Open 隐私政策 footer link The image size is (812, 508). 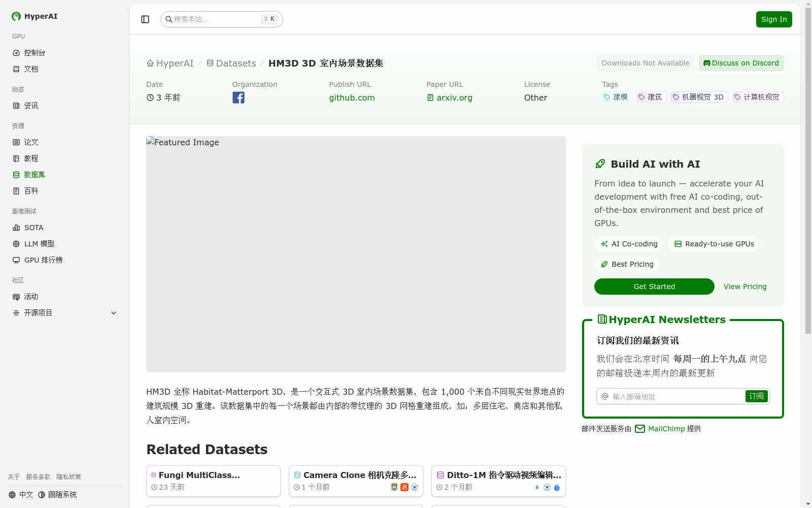coord(69,477)
